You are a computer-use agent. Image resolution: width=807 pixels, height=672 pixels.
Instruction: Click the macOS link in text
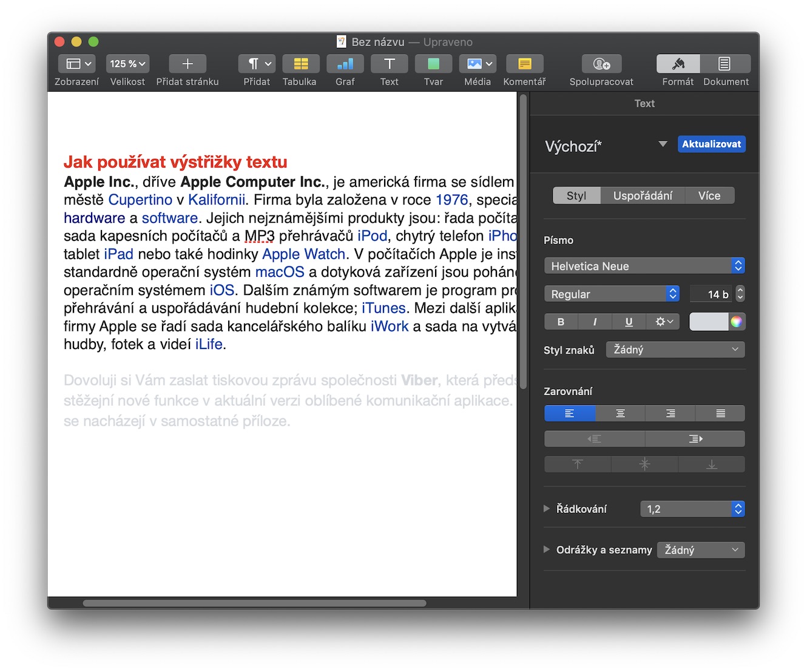point(280,272)
